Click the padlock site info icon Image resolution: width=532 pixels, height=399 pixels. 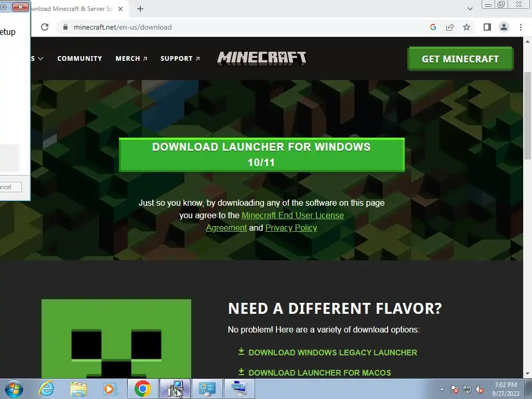tap(65, 27)
